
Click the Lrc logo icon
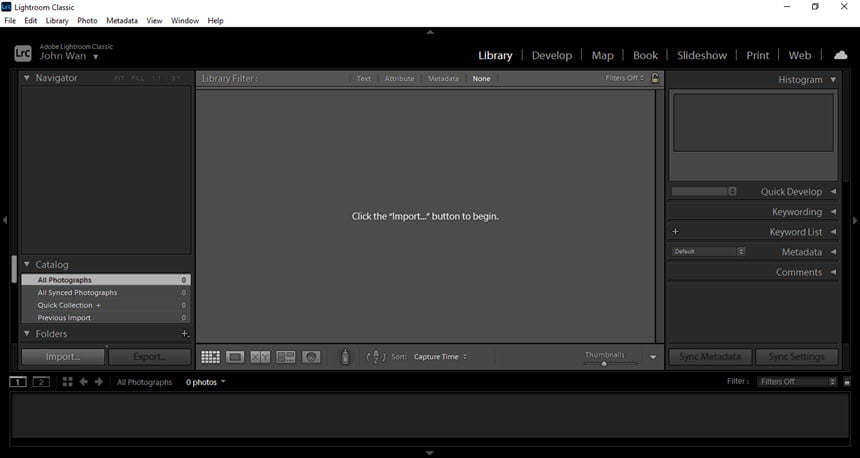pyautogui.click(x=23, y=53)
